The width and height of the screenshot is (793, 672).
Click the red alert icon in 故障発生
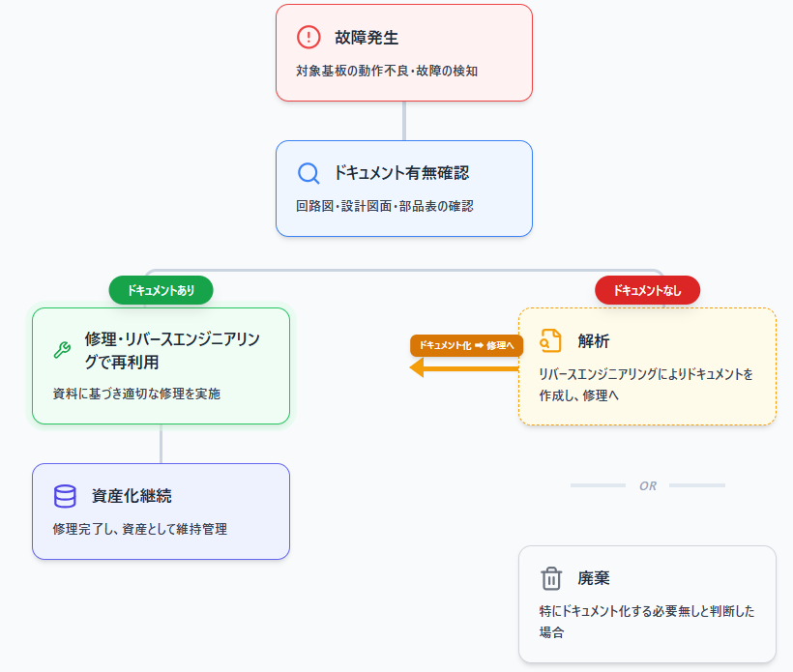tap(308, 38)
